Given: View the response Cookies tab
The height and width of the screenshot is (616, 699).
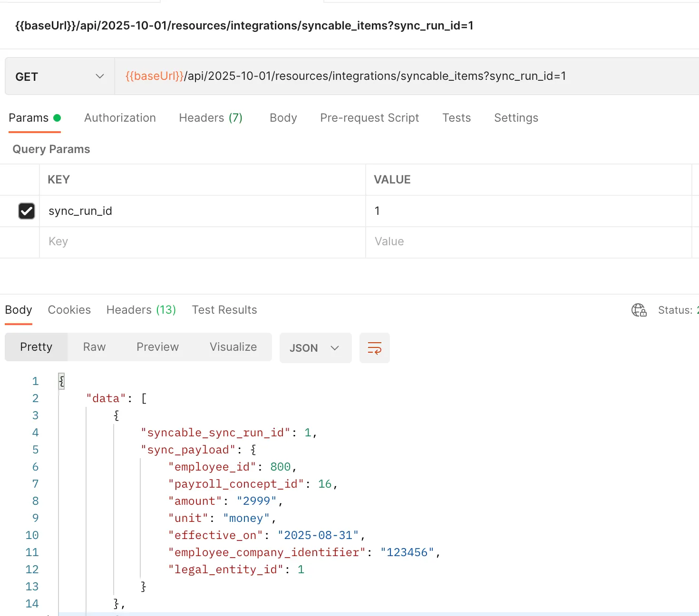Looking at the screenshot, I should click(x=69, y=310).
